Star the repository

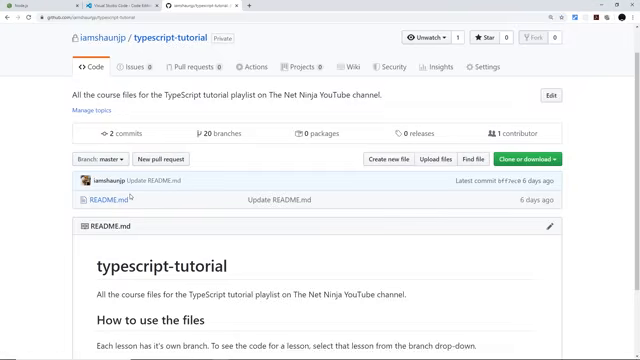[x=485, y=38]
